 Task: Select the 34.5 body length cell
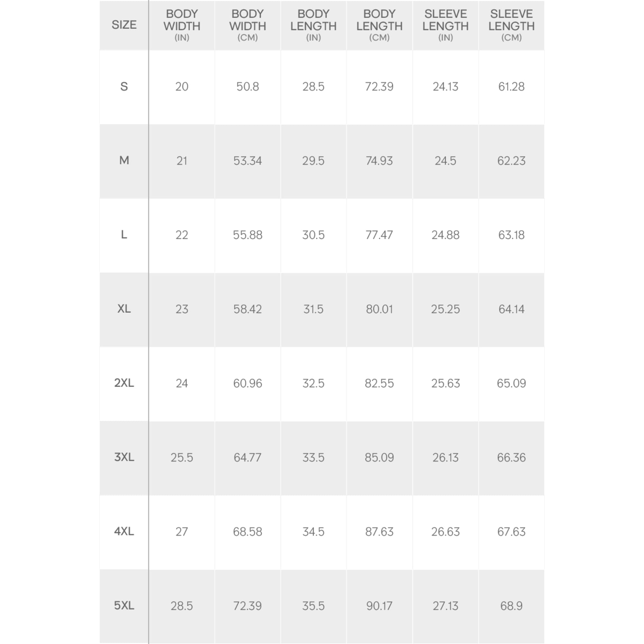pyautogui.click(x=313, y=532)
